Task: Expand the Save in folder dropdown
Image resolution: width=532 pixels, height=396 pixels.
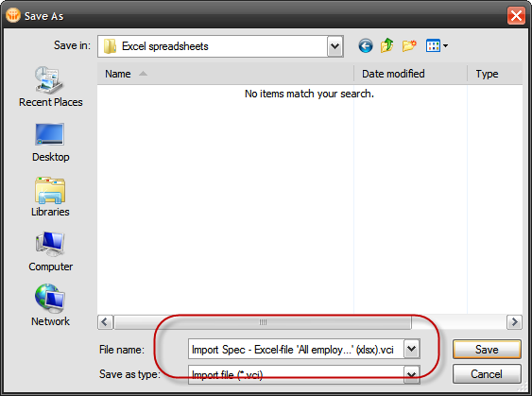Action: pyautogui.click(x=335, y=46)
